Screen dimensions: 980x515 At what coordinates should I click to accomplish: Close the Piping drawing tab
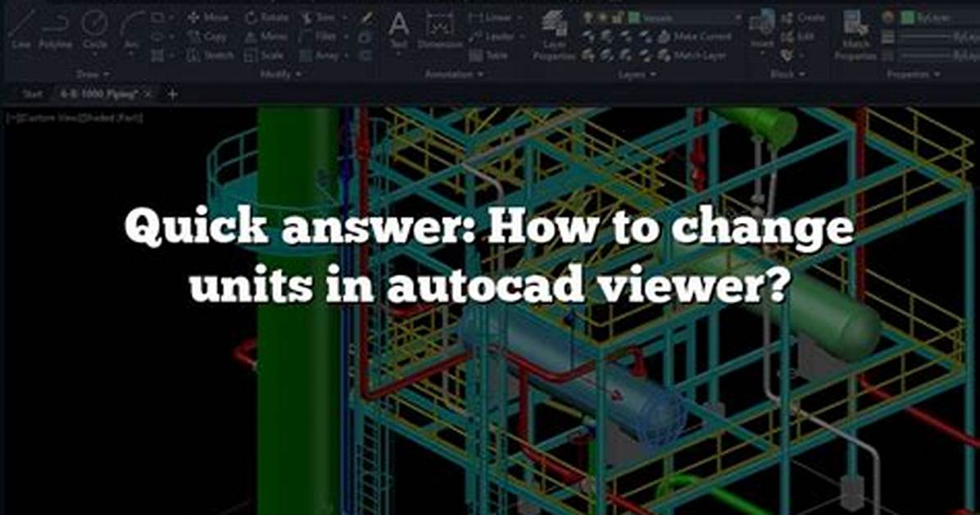click(x=147, y=94)
